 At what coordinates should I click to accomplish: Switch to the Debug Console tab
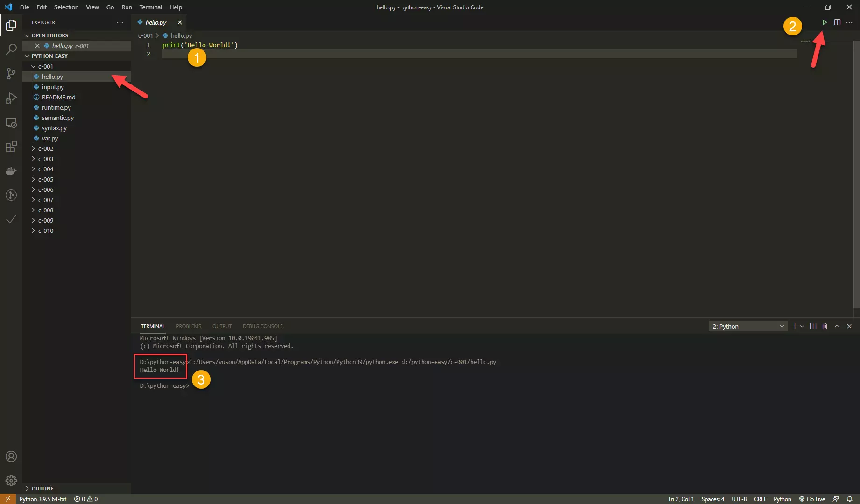coord(263,326)
